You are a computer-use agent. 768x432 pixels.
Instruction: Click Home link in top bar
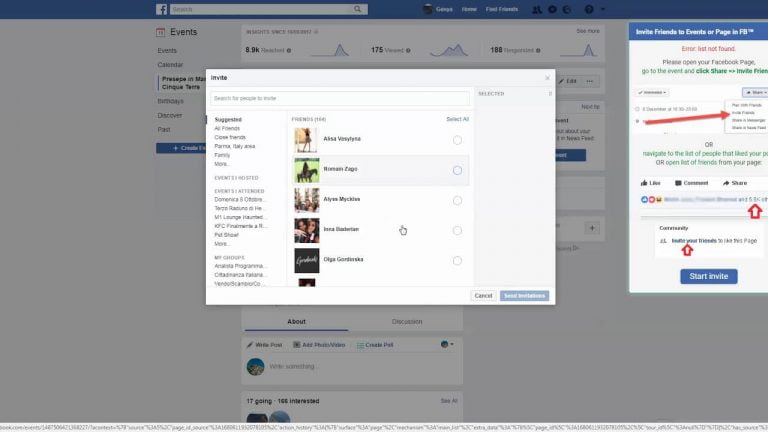point(469,9)
